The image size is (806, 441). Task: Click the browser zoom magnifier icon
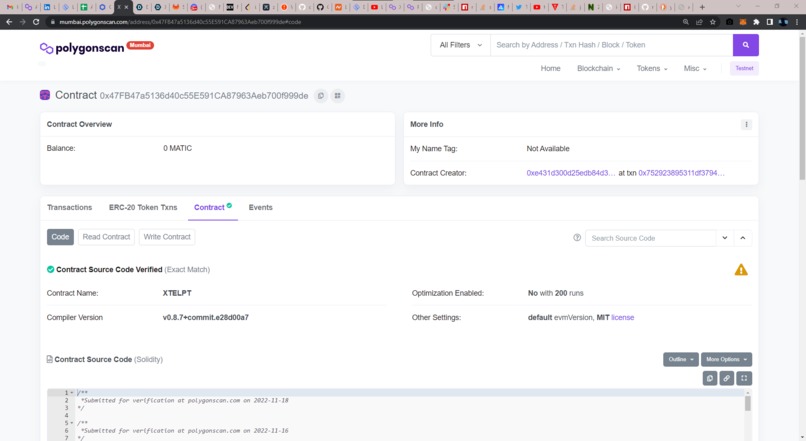click(686, 22)
